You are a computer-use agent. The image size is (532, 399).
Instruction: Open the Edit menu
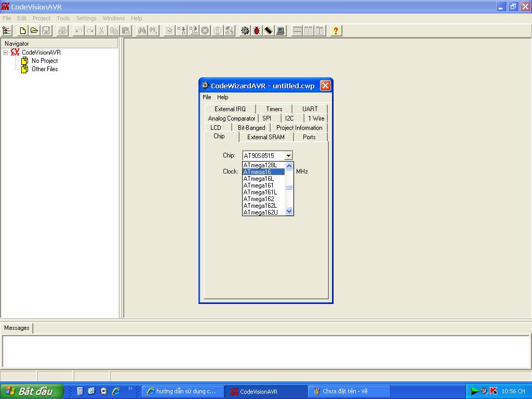point(22,18)
